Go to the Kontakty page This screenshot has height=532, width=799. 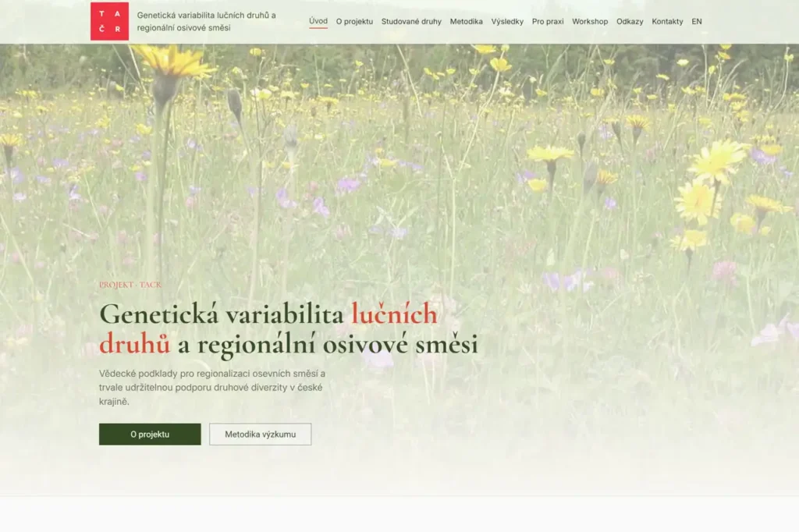pos(667,21)
